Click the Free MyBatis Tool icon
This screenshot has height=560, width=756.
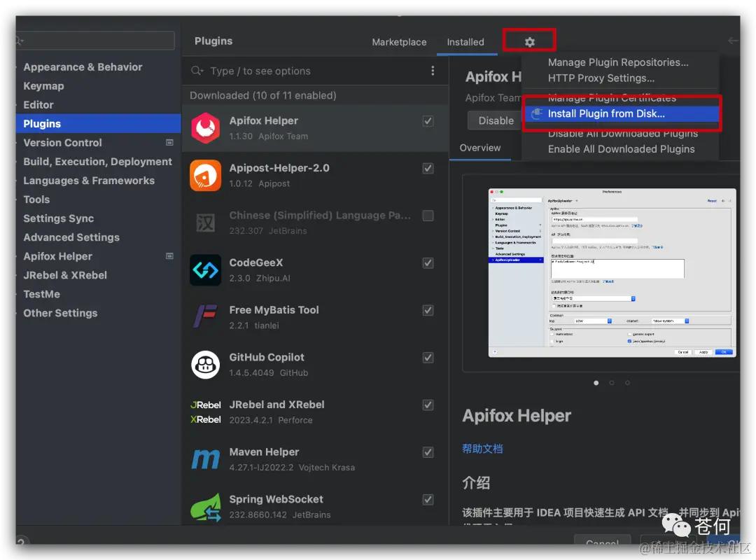[205, 317]
